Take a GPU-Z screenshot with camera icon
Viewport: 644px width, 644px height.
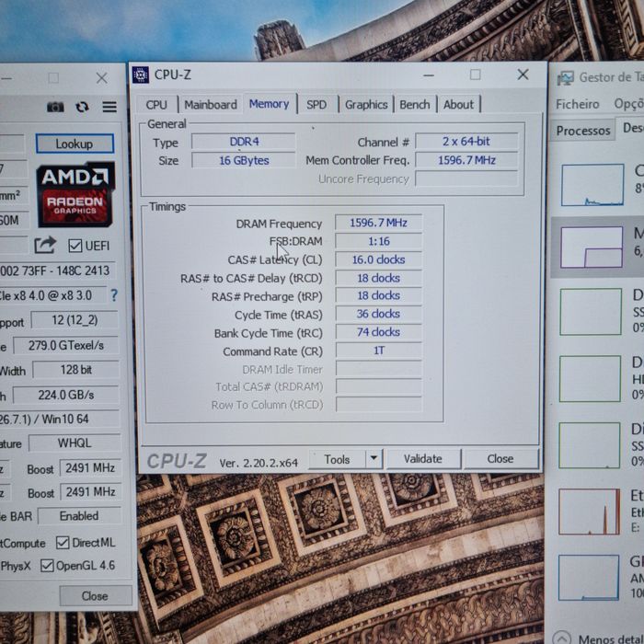click(55, 108)
